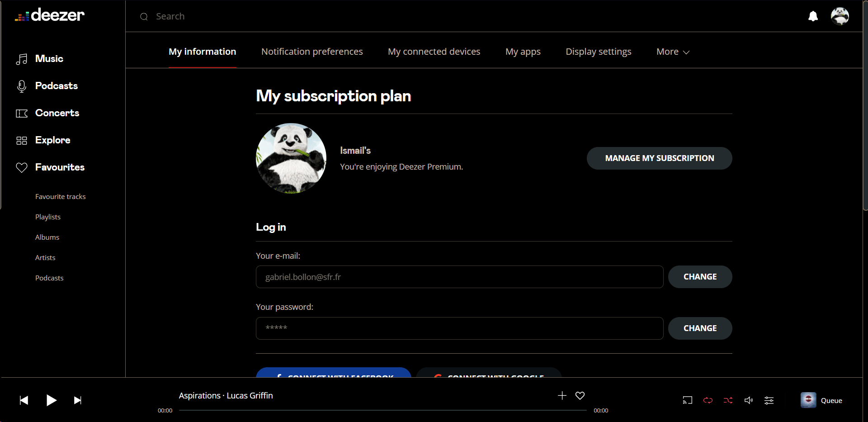This screenshot has width=868, height=422.
Task: Click panda profile picture in subscription section
Action: click(291, 158)
